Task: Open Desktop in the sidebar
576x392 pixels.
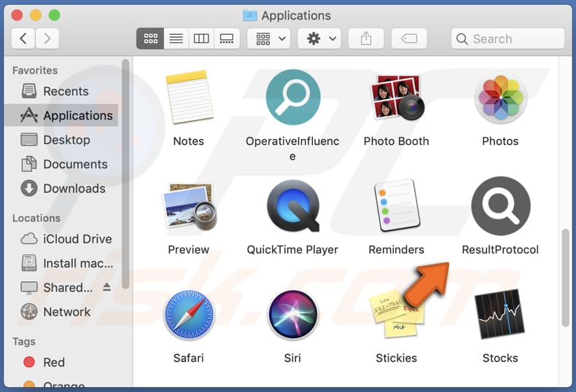Action: (62, 140)
